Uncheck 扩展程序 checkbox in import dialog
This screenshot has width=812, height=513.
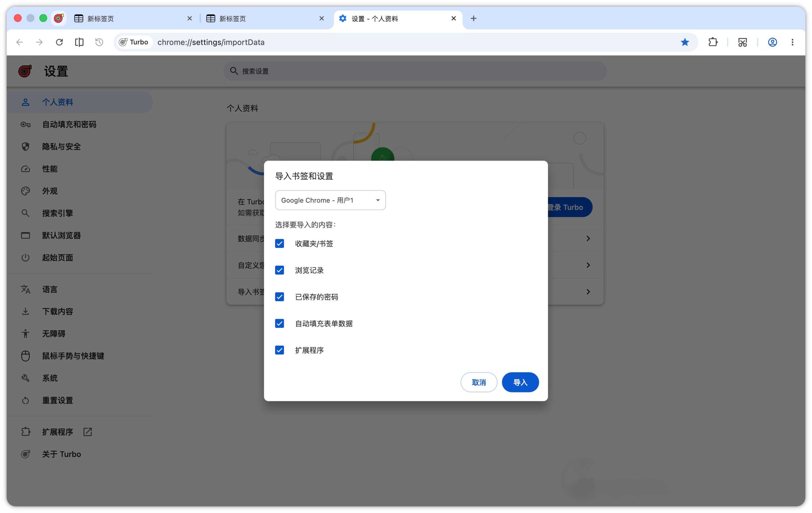(x=279, y=350)
